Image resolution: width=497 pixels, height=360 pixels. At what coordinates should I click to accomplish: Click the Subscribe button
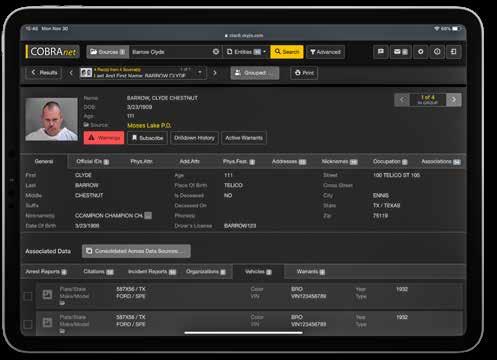pos(147,138)
